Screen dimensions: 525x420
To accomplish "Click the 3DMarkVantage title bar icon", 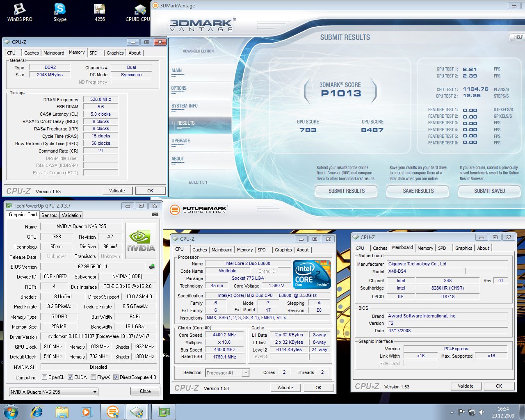I will tap(155, 5).
